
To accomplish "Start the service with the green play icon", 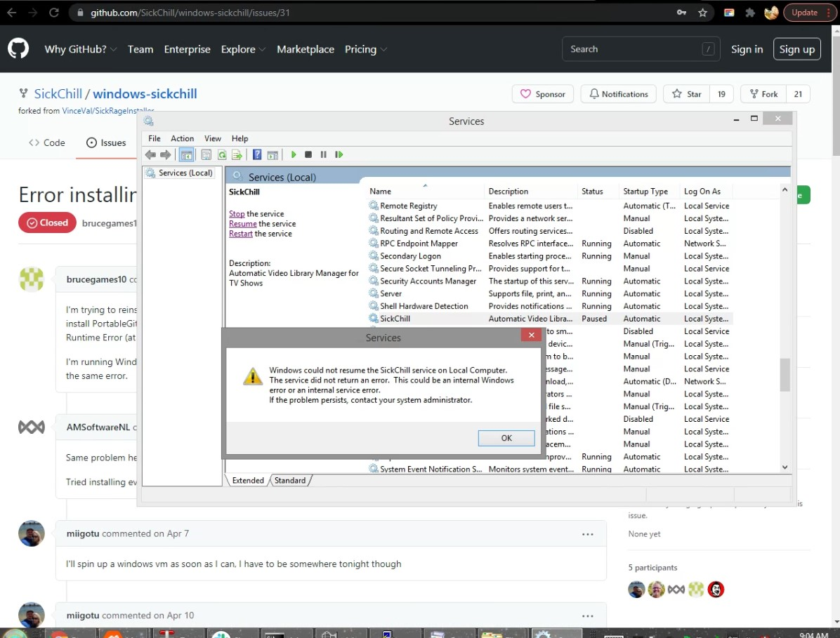I will (294, 154).
